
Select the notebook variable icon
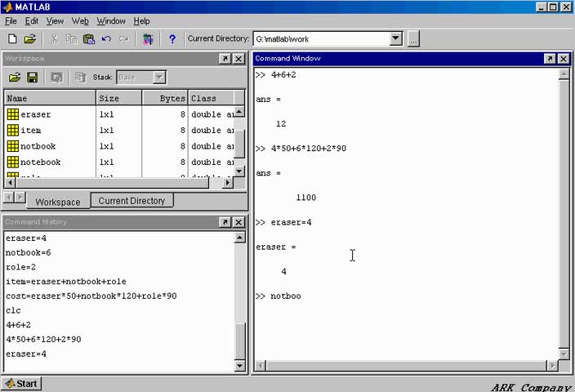tap(13, 162)
